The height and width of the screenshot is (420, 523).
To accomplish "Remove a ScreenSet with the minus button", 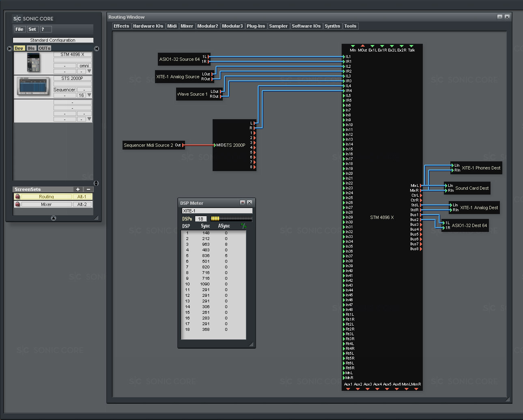I will click(x=88, y=189).
